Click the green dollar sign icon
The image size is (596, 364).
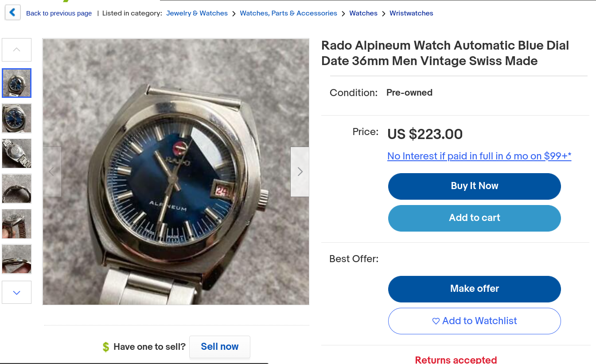105,347
